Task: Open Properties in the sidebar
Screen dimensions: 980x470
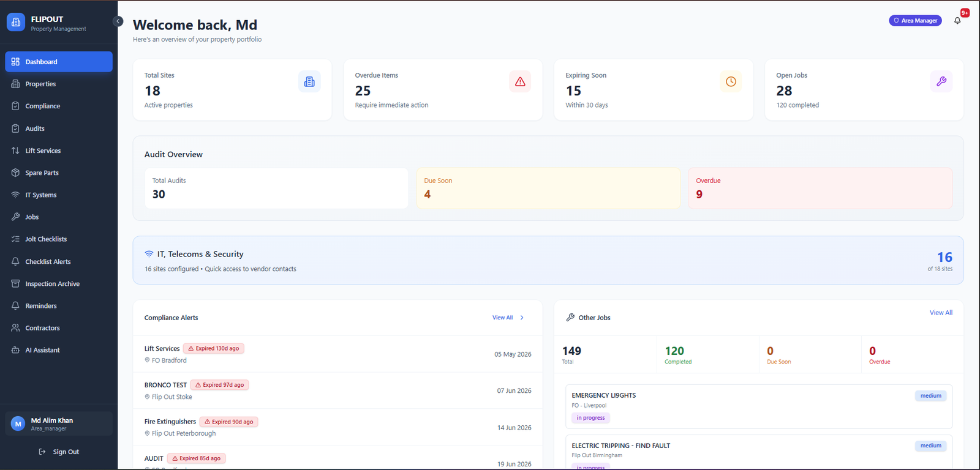Action: coord(59,84)
